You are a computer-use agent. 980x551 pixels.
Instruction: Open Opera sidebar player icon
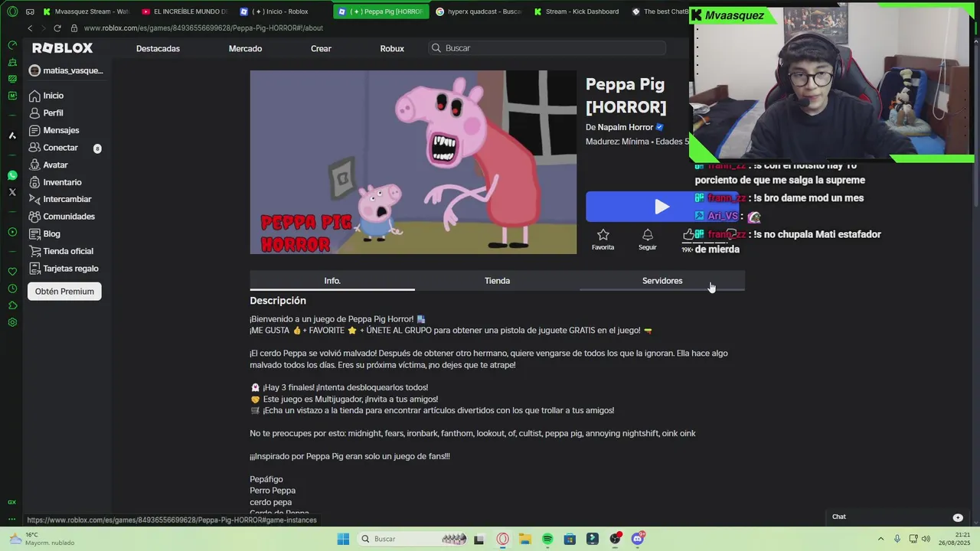coord(12,232)
